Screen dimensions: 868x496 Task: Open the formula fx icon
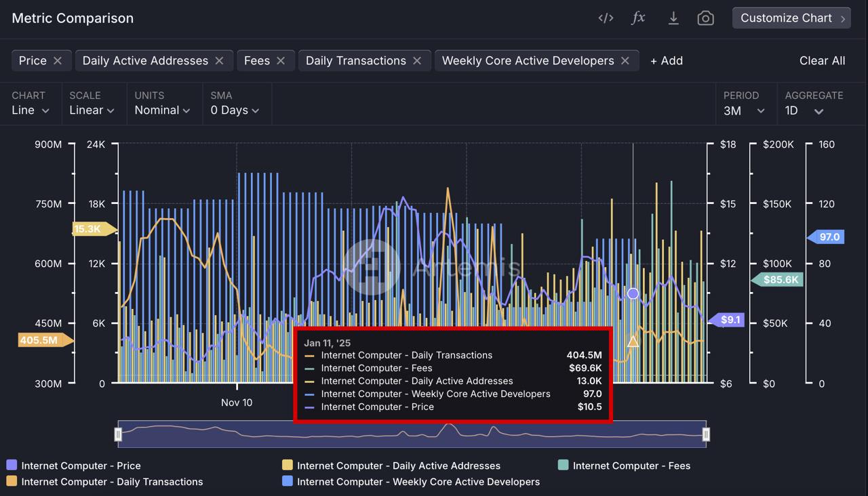(x=638, y=18)
